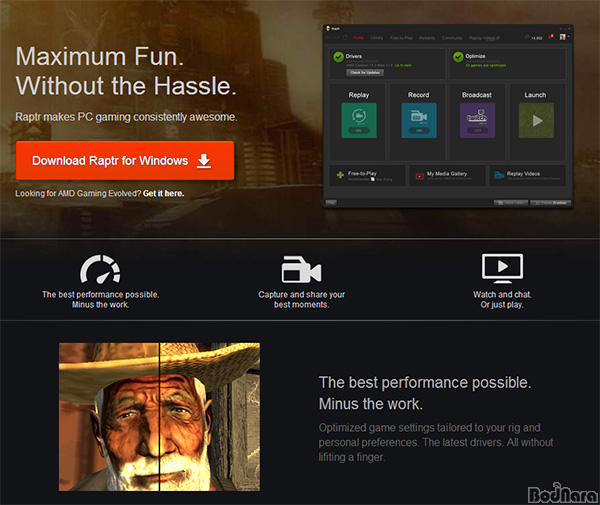Click the speedometer performance icon
This screenshot has width=600, height=505.
(x=100, y=269)
